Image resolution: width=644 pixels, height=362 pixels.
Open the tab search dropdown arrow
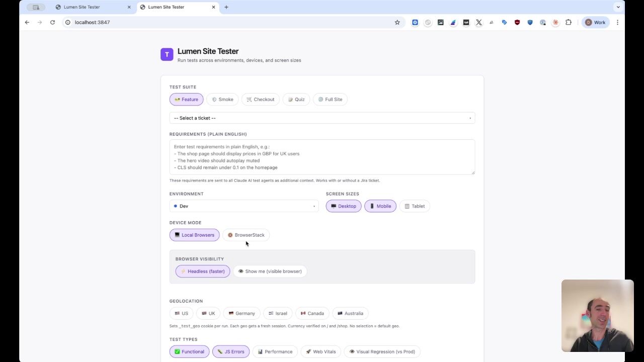(618, 7)
